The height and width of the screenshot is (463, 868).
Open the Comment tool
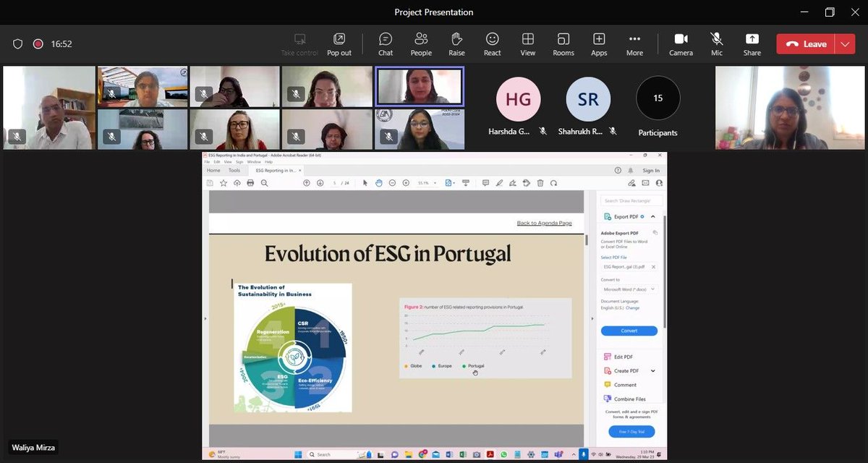[x=620, y=385]
